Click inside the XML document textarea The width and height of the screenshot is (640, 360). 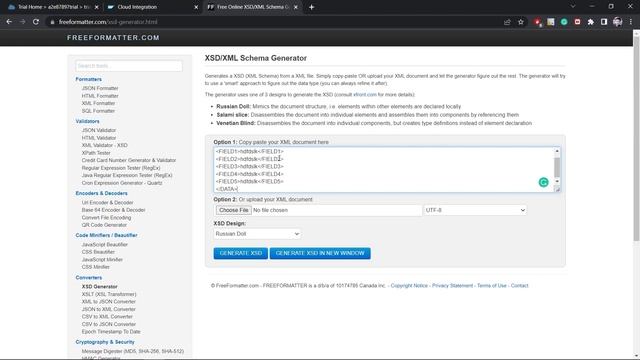pyautogui.click(x=384, y=170)
